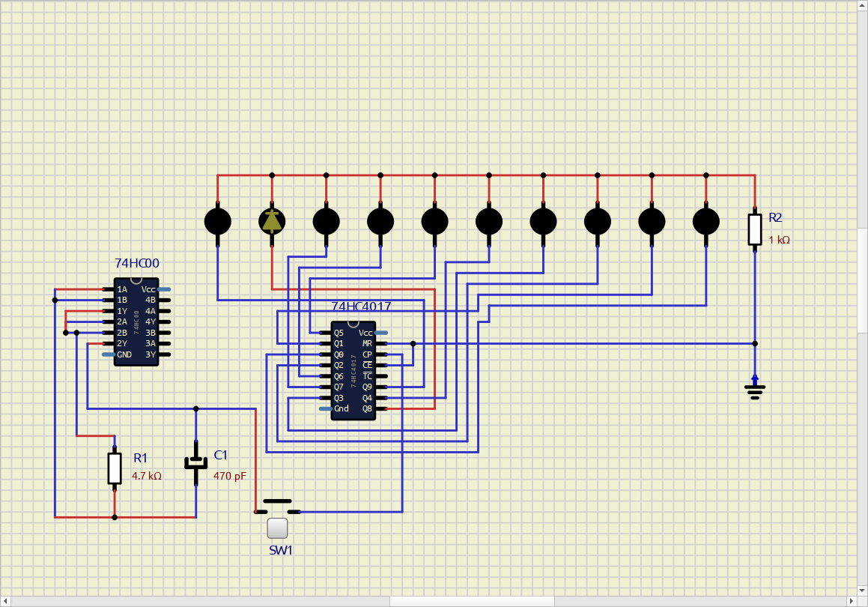Click the scroll down arrow
The image size is (868, 607).
tap(862, 590)
